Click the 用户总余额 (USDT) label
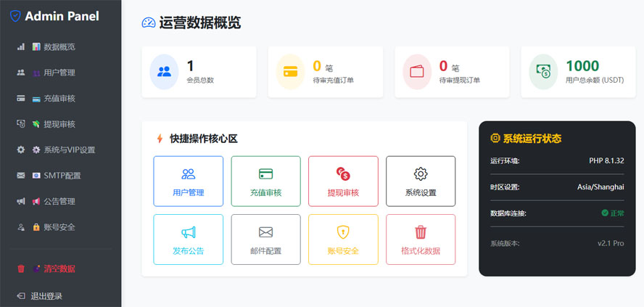644x307 pixels. (595, 80)
